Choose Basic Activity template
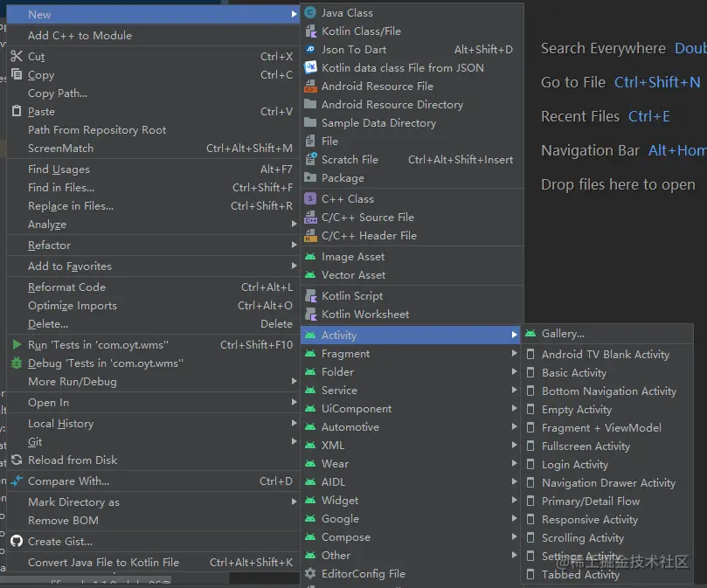The width and height of the screenshot is (707, 588). click(x=606, y=373)
